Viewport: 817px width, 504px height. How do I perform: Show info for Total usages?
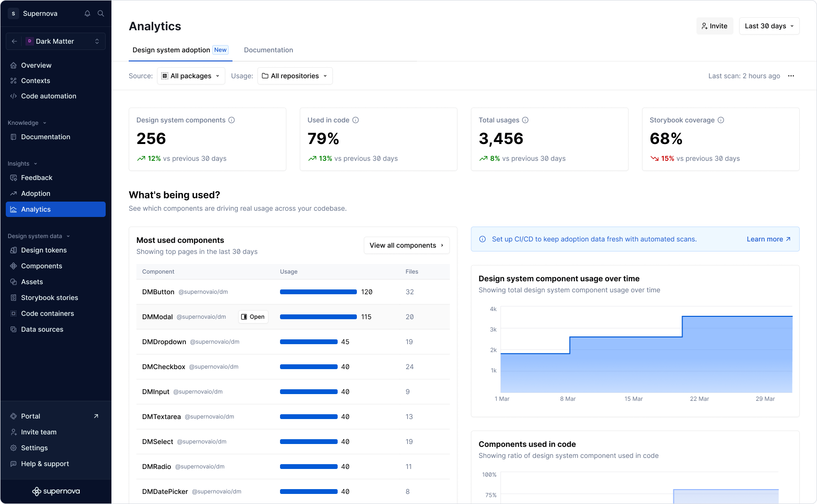525,120
